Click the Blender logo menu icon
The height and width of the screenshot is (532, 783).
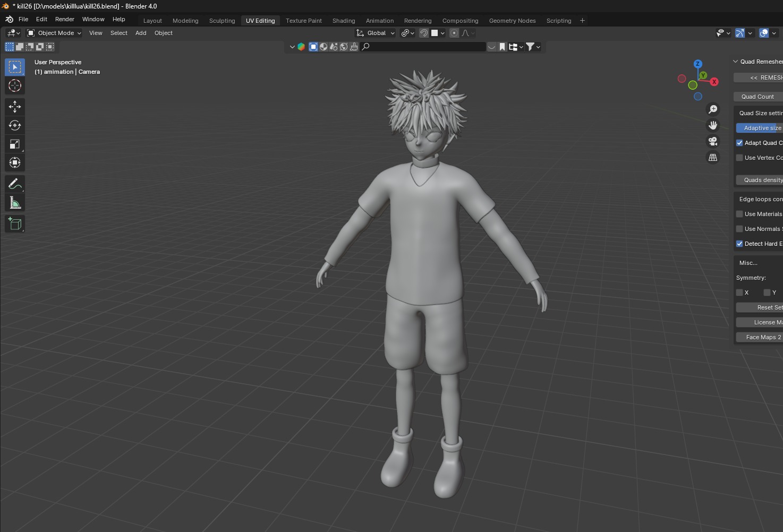pyautogui.click(x=9, y=19)
